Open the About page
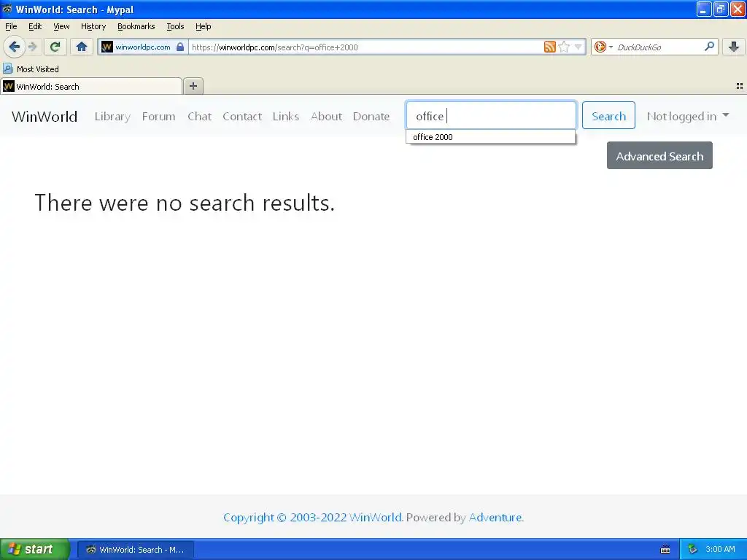This screenshot has height=560, width=747. tap(326, 116)
